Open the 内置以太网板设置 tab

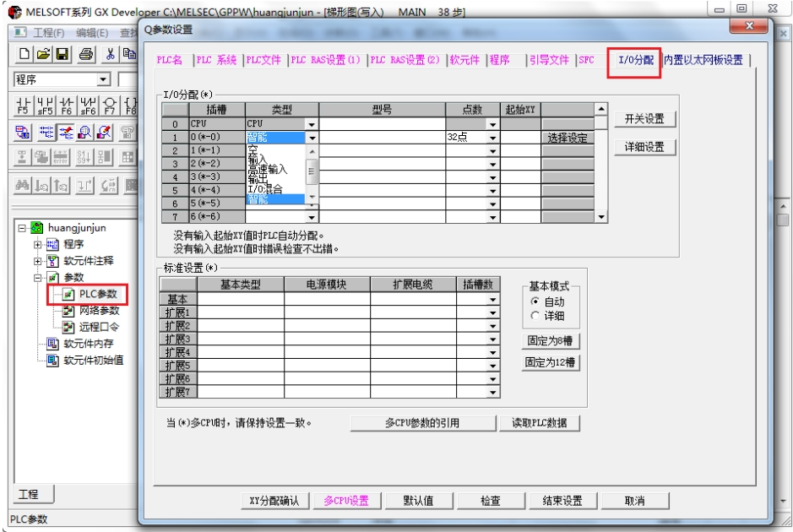(x=703, y=60)
